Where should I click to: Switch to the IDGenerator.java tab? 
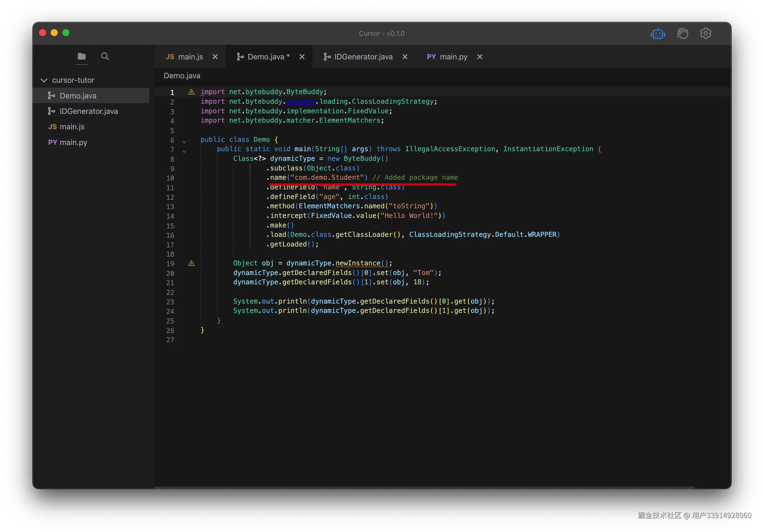363,57
